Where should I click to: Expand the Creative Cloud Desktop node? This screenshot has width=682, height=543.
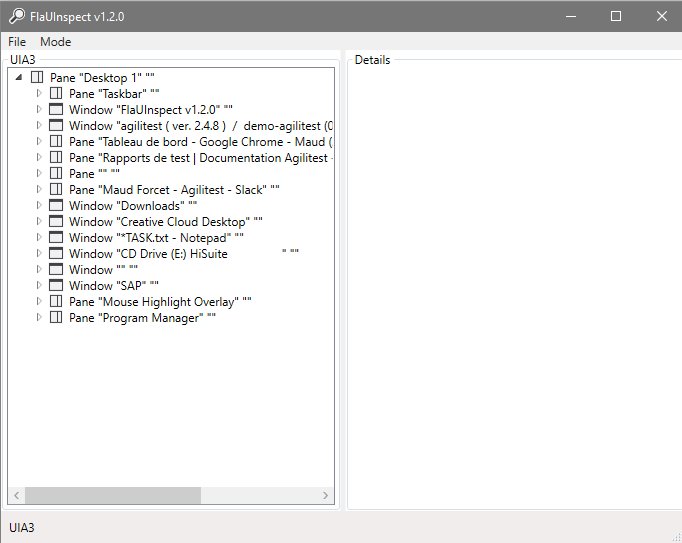39,221
